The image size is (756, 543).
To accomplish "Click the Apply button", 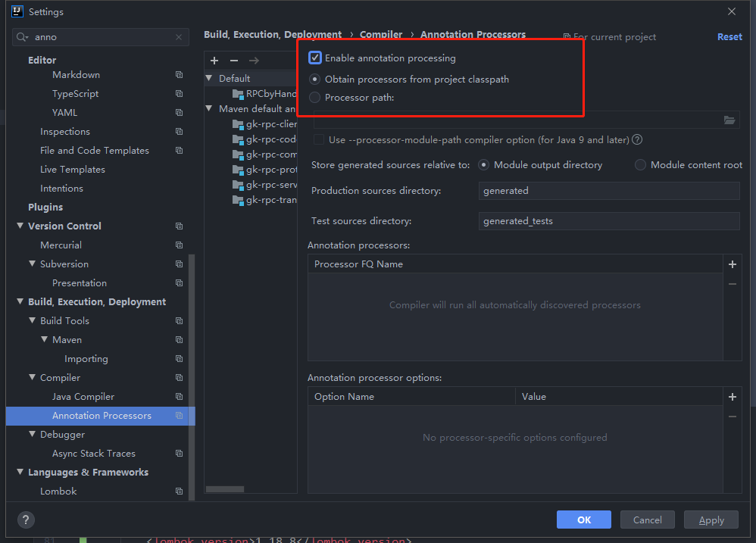I will tap(711, 520).
